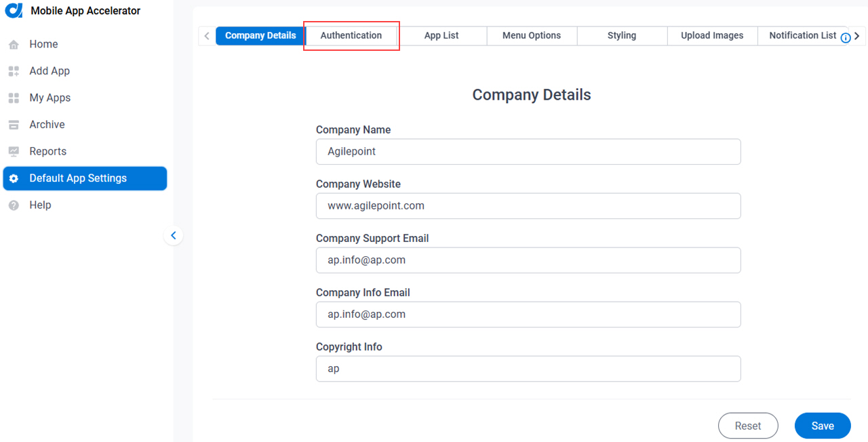Go to My Apps
Image resolution: width=868 pixels, height=442 pixels.
pyautogui.click(x=50, y=98)
